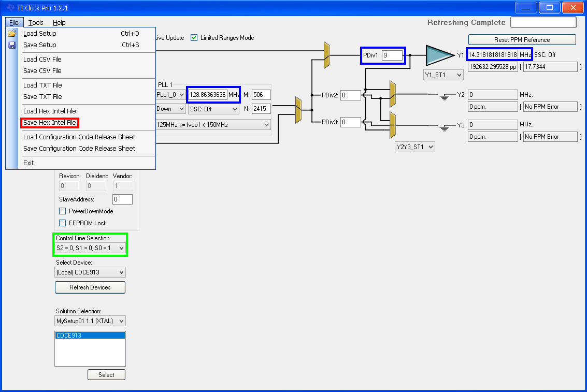Click the PDiv3 value field
This screenshot has height=392, width=587.
click(350, 122)
